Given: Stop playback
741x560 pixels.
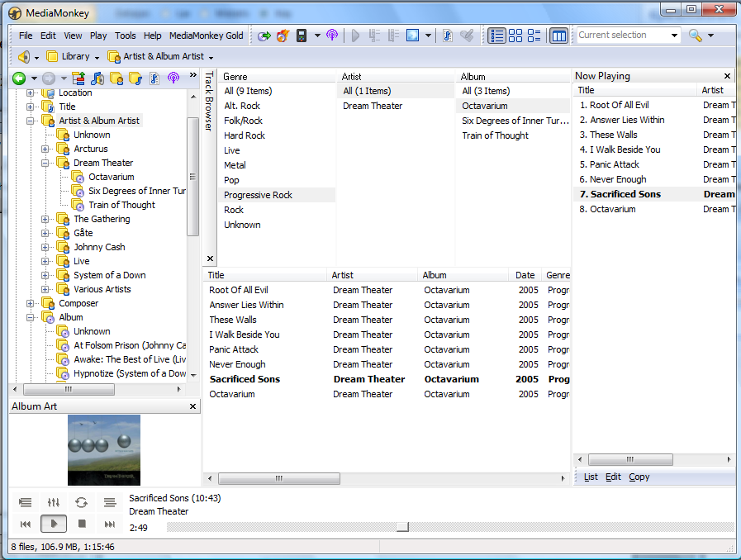Looking at the screenshot, I should coord(82,524).
